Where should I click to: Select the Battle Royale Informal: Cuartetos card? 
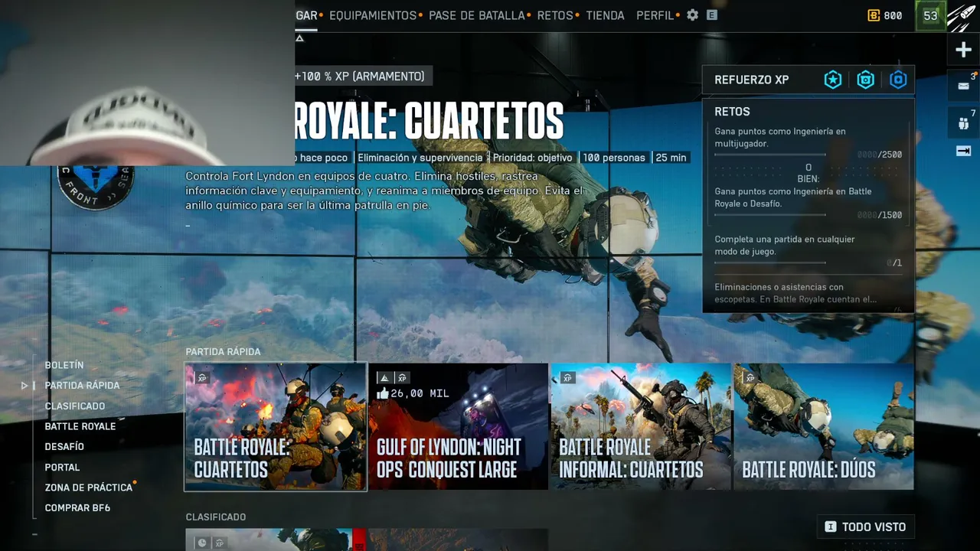pyautogui.click(x=642, y=427)
